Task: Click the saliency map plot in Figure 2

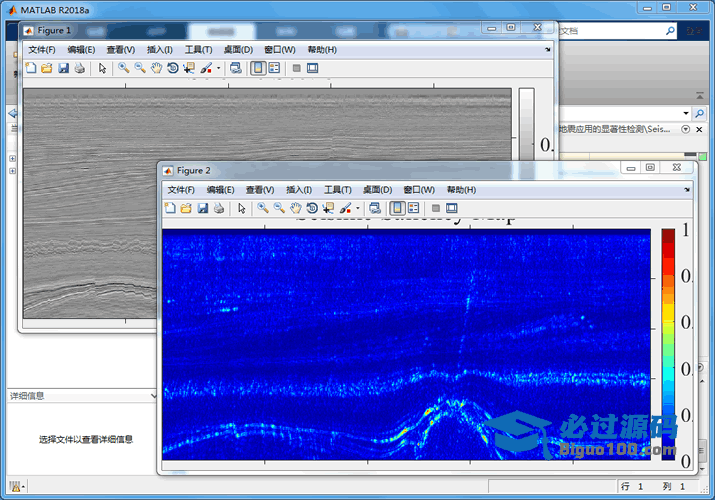Action: 405,343
